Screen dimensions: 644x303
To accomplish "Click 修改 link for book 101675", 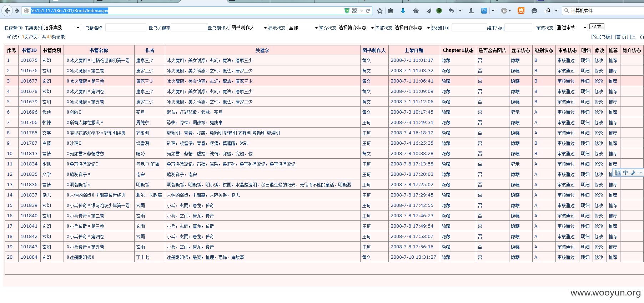I will pyautogui.click(x=599, y=61).
